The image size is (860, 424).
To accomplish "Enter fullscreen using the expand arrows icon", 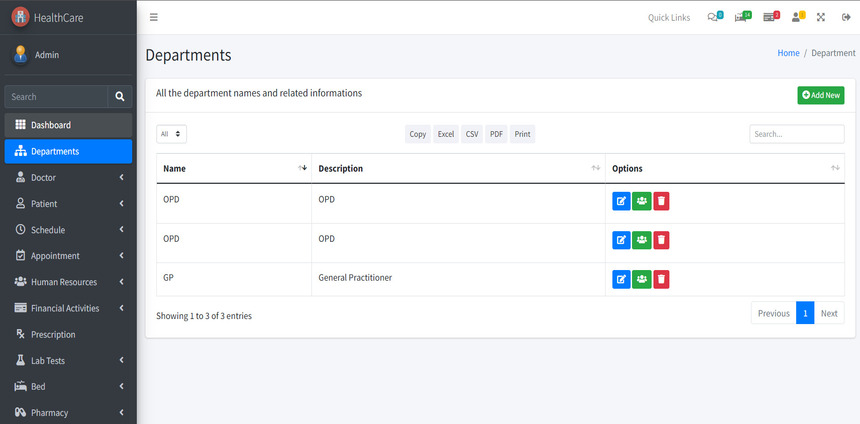I will [821, 17].
